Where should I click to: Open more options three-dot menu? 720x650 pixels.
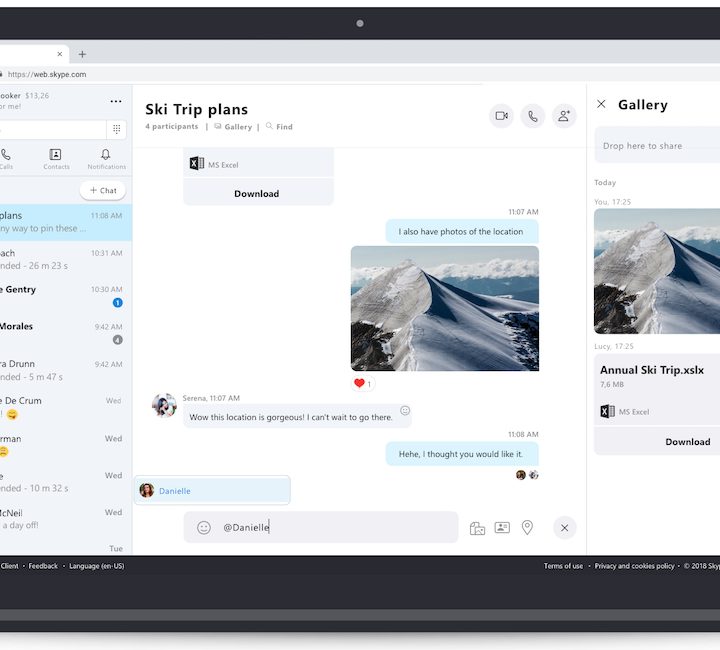(116, 101)
